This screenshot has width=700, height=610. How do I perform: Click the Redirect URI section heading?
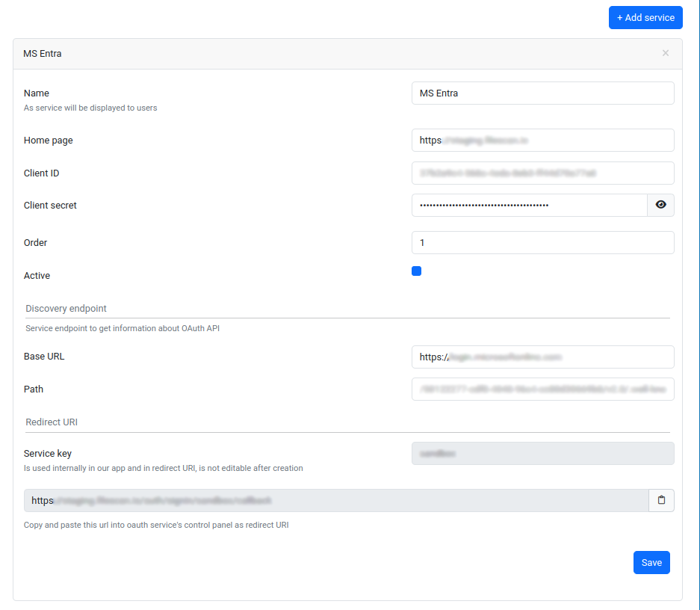(x=52, y=422)
